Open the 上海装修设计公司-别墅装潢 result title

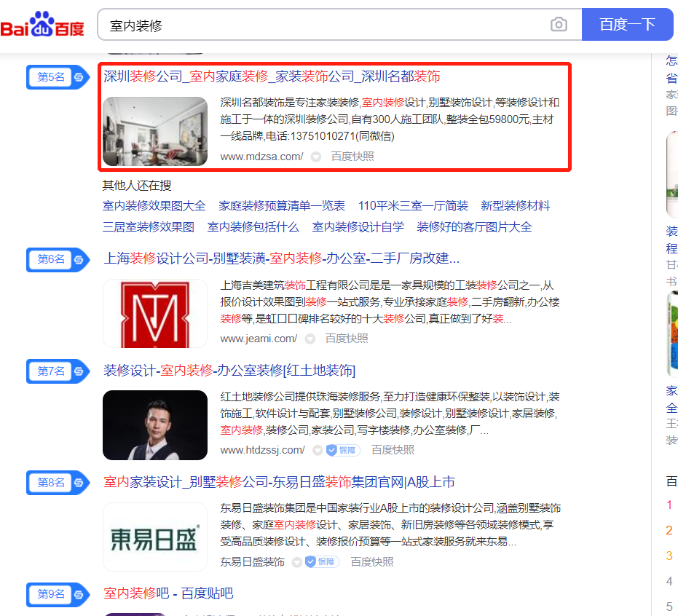tap(282, 258)
